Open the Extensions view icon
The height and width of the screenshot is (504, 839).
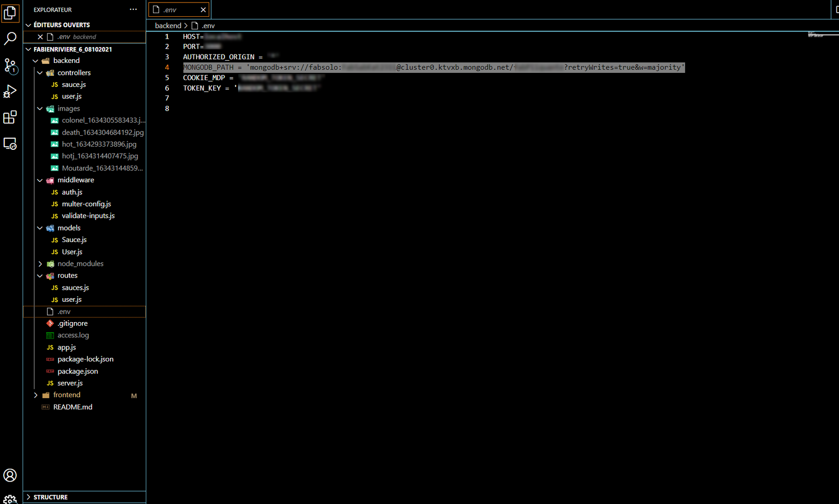coord(10,117)
